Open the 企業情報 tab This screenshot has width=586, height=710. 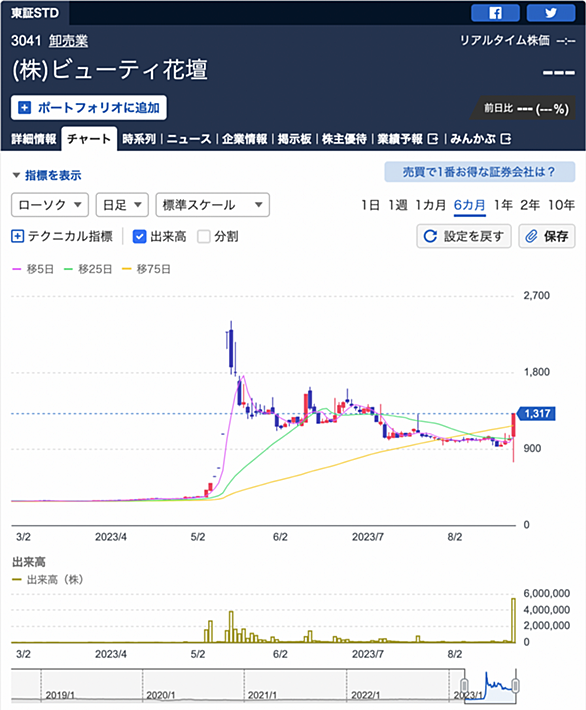click(x=245, y=139)
